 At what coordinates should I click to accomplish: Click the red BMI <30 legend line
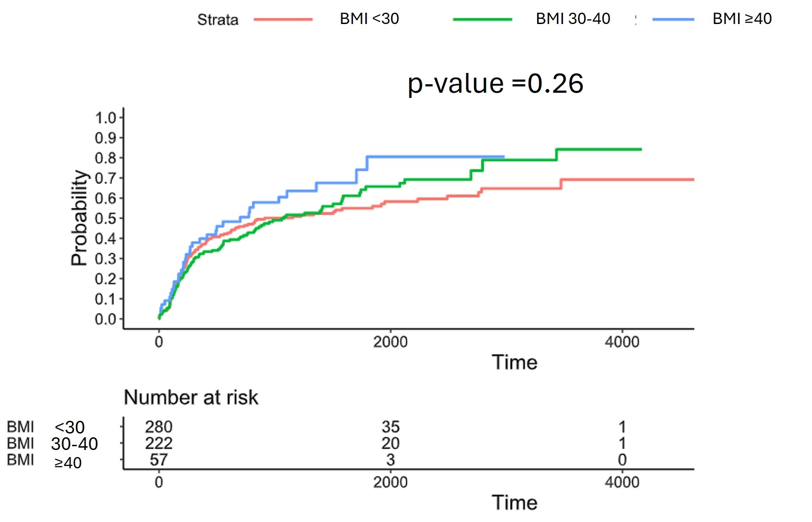coord(283,19)
